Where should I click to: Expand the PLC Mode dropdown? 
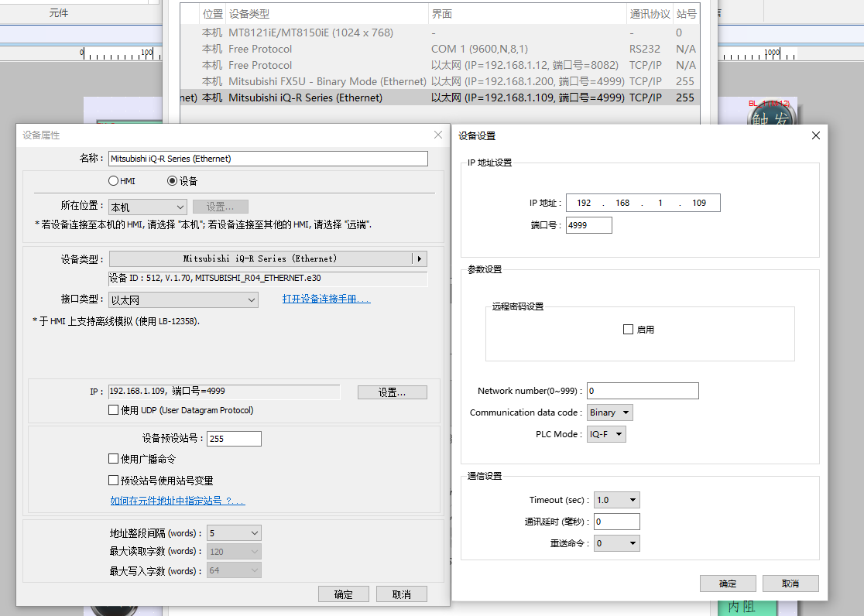pos(606,434)
